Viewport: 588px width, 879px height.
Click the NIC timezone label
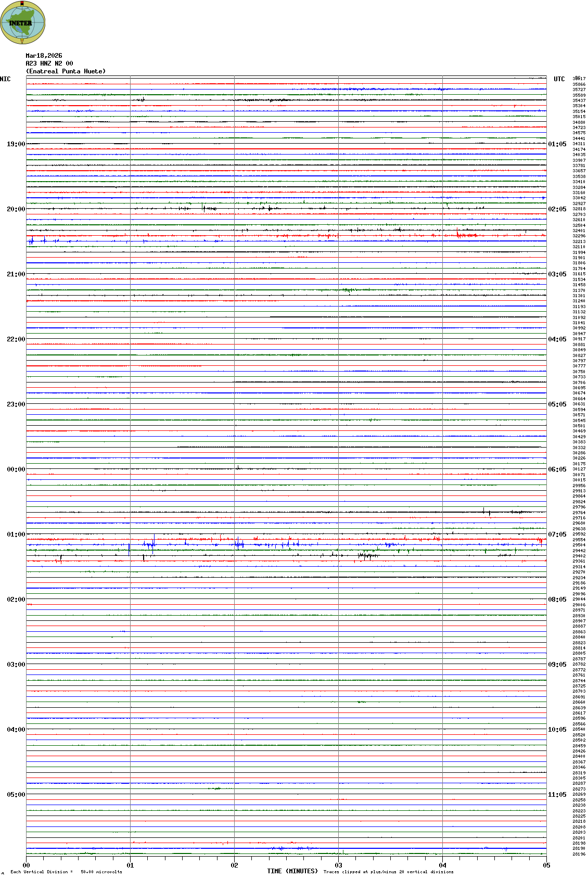click(x=5, y=79)
